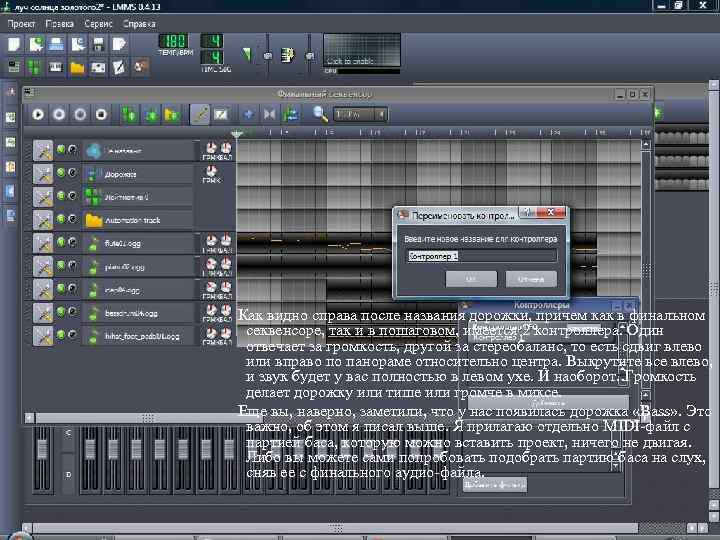720x540 pixels.
Task: Click the magnifier zoom icon
Action: point(320,113)
